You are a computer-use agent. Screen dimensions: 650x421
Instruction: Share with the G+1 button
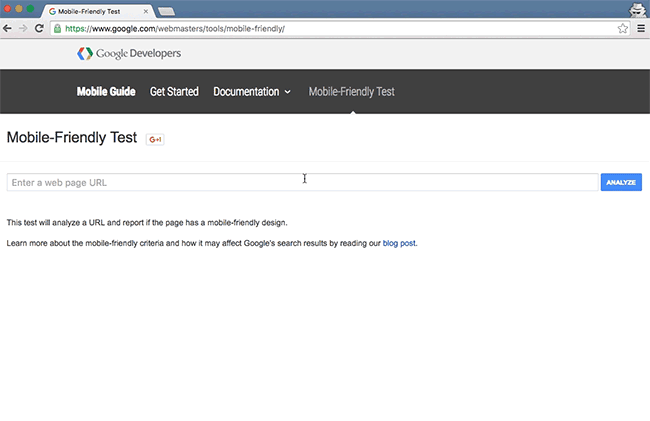155,139
